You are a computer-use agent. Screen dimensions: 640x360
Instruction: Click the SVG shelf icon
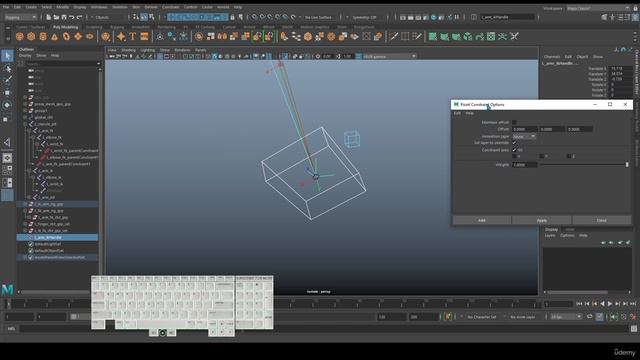tap(144, 37)
